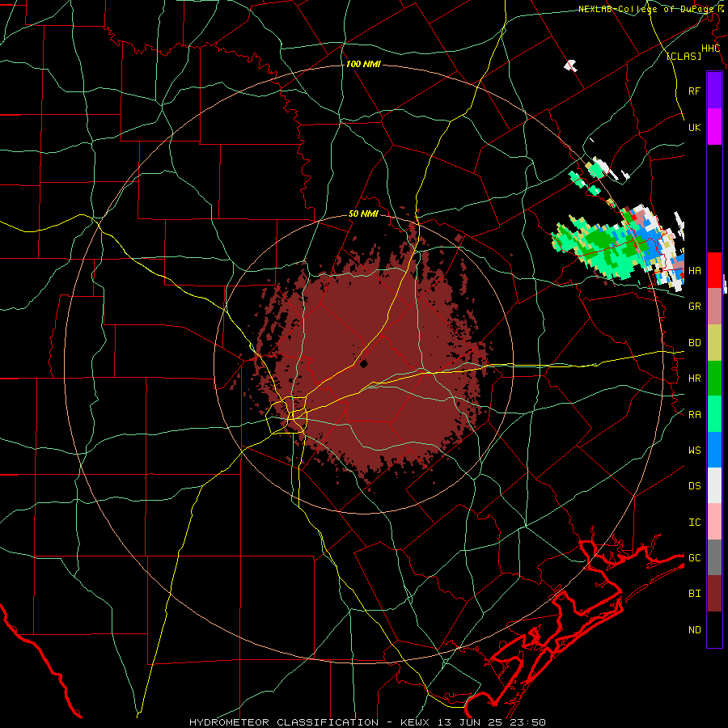
Task: Click the black radar site marker at map center
Action: pyautogui.click(x=363, y=363)
